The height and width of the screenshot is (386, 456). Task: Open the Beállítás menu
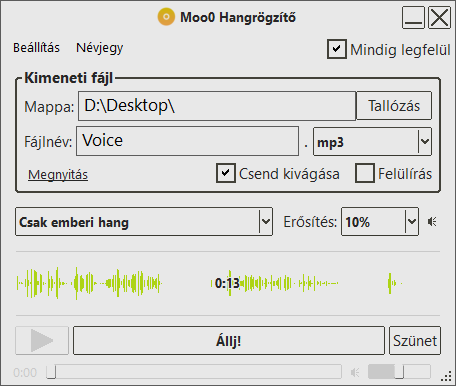[x=36, y=48]
